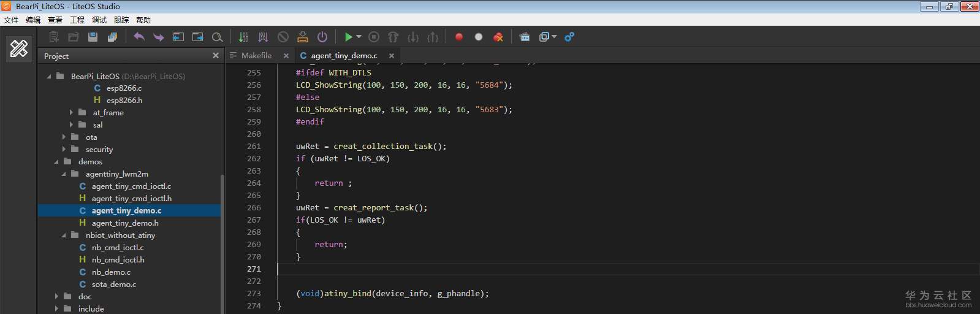The image size is (980, 314).
Task: Open the 跟踪 menu
Action: click(x=121, y=20)
